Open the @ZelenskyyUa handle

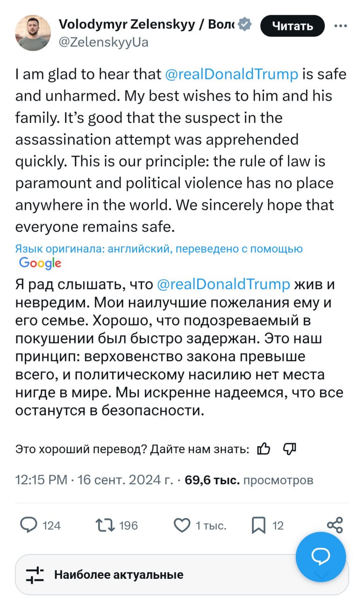(103, 43)
